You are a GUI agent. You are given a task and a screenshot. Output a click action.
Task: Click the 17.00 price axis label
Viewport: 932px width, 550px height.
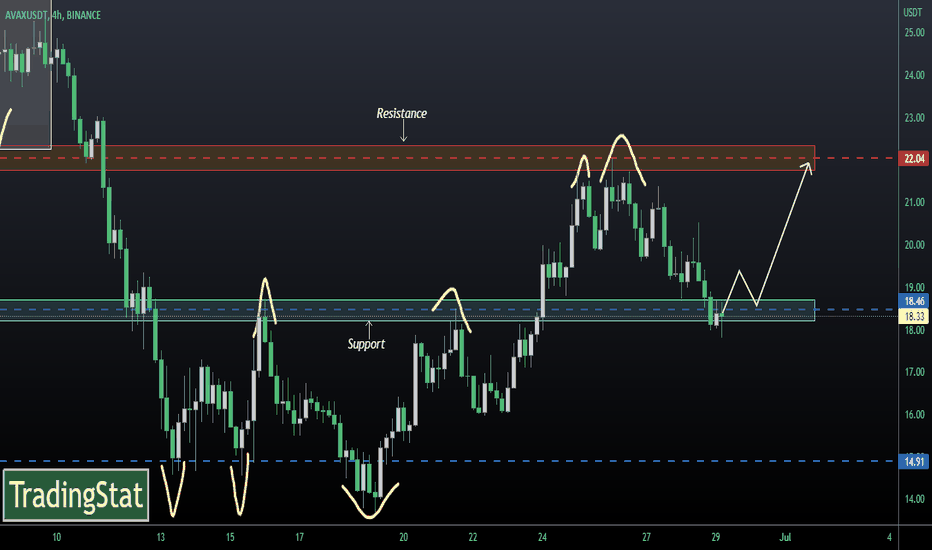pos(914,372)
